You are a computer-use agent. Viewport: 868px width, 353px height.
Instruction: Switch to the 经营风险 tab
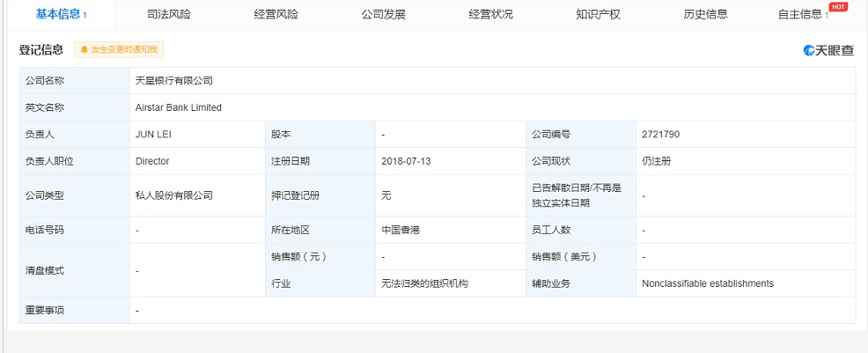[x=276, y=15]
